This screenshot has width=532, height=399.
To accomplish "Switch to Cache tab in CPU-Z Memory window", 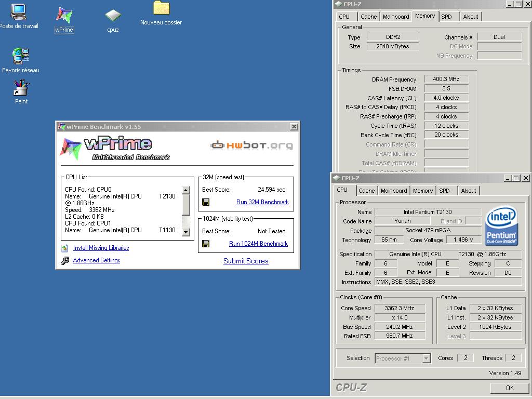I will pos(368,17).
